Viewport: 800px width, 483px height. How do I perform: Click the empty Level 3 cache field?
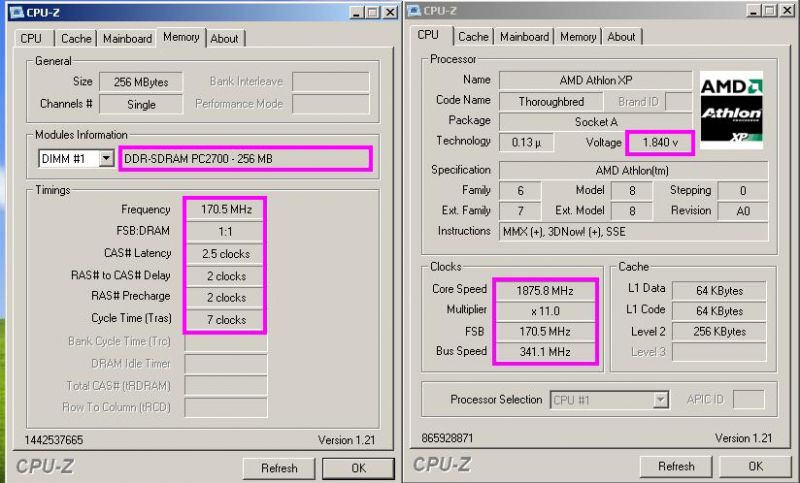click(x=719, y=352)
